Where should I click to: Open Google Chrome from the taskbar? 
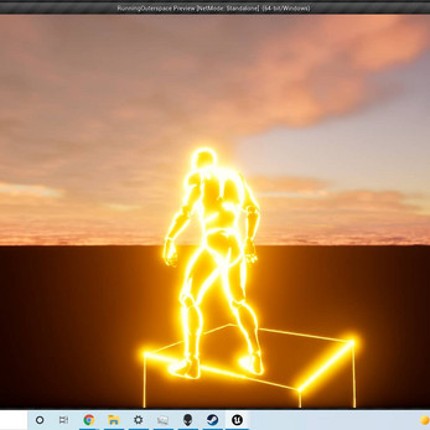[89, 420]
